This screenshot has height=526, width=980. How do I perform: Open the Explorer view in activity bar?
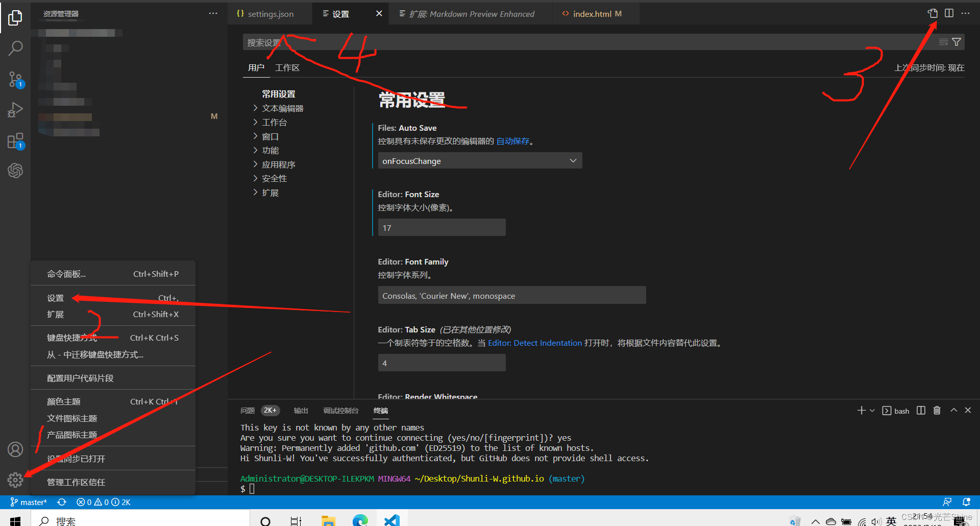(15, 18)
